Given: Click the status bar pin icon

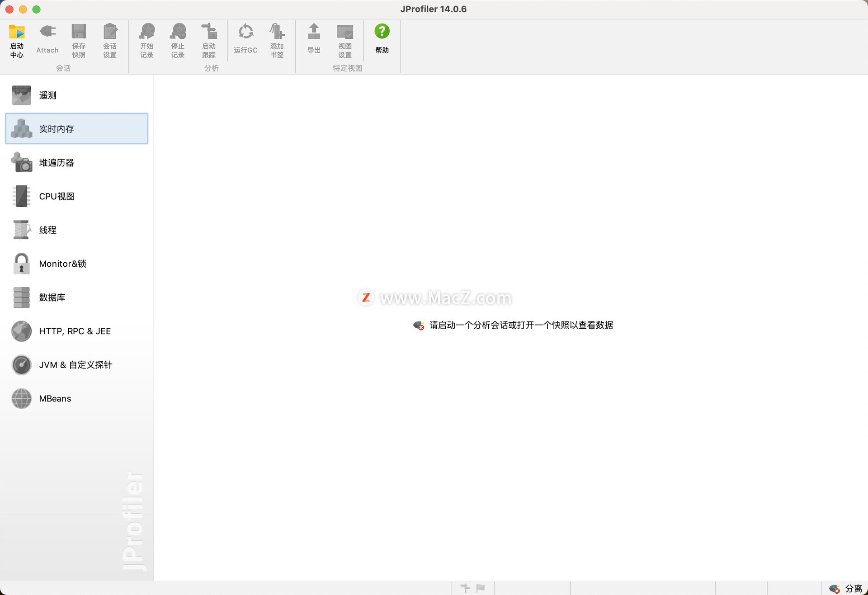Looking at the screenshot, I should tap(465, 588).
